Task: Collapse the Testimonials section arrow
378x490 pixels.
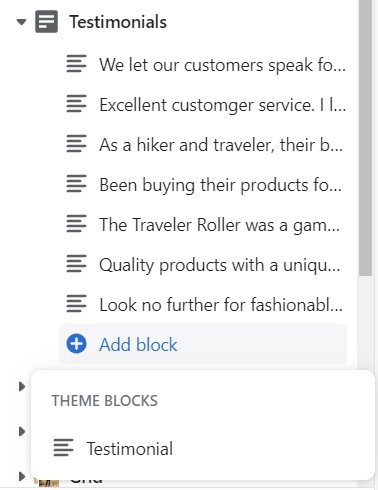Action: pyautogui.click(x=21, y=22)
